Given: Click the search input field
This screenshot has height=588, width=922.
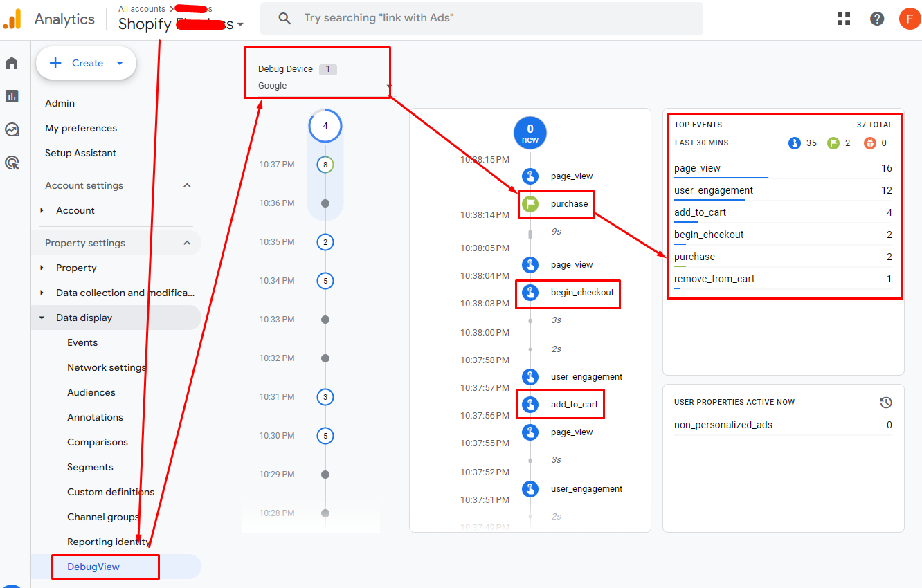Looking at the screenshot, I should point(485,18).
